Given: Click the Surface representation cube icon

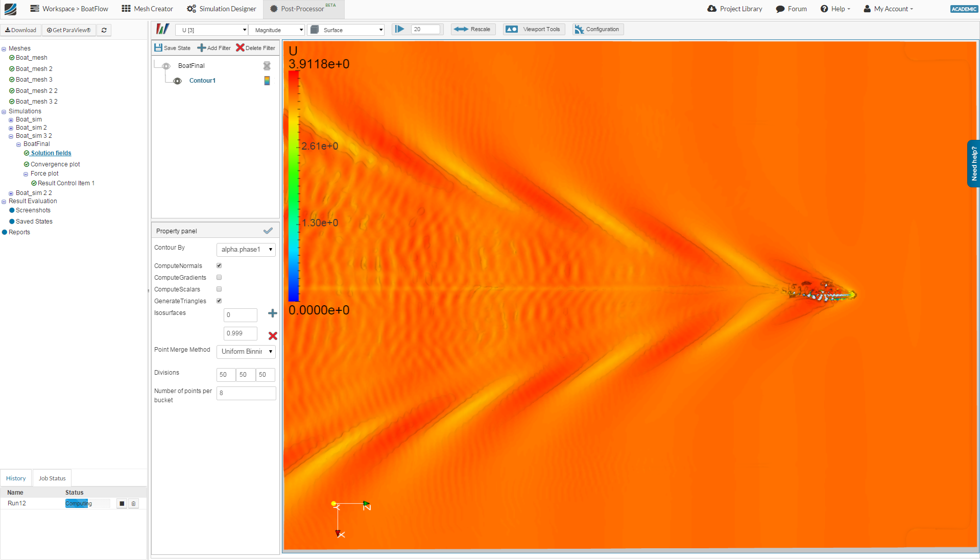Looking at the screenshot, I should pos(315,30).
